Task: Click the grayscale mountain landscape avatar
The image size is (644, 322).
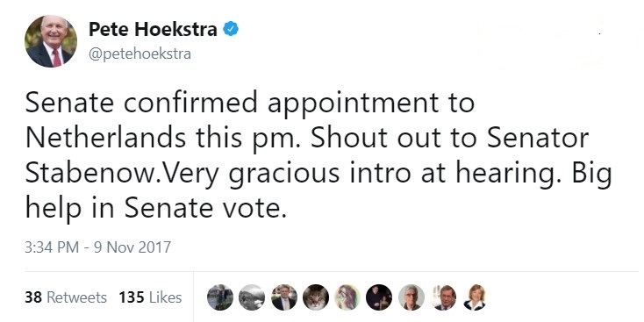Action: pyautogui.click(x=252, y=297)
